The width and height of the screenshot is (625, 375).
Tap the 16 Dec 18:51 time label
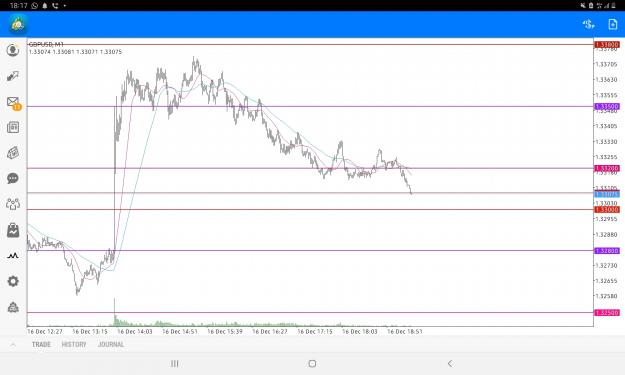click(x=405, y=331)
